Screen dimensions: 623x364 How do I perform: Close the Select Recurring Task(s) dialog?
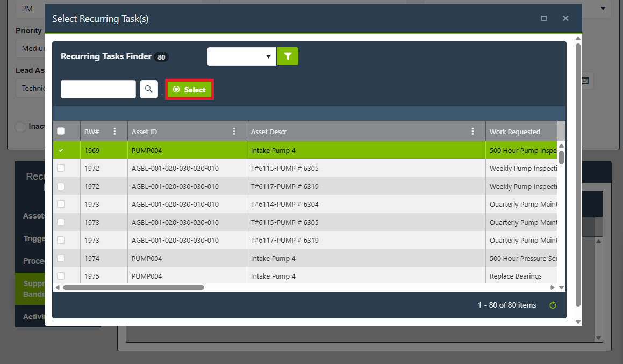(x=565, y=18)
